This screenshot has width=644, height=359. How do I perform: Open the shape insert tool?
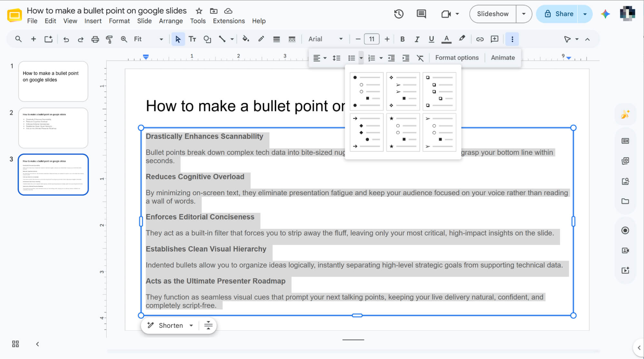coord(207,39)
